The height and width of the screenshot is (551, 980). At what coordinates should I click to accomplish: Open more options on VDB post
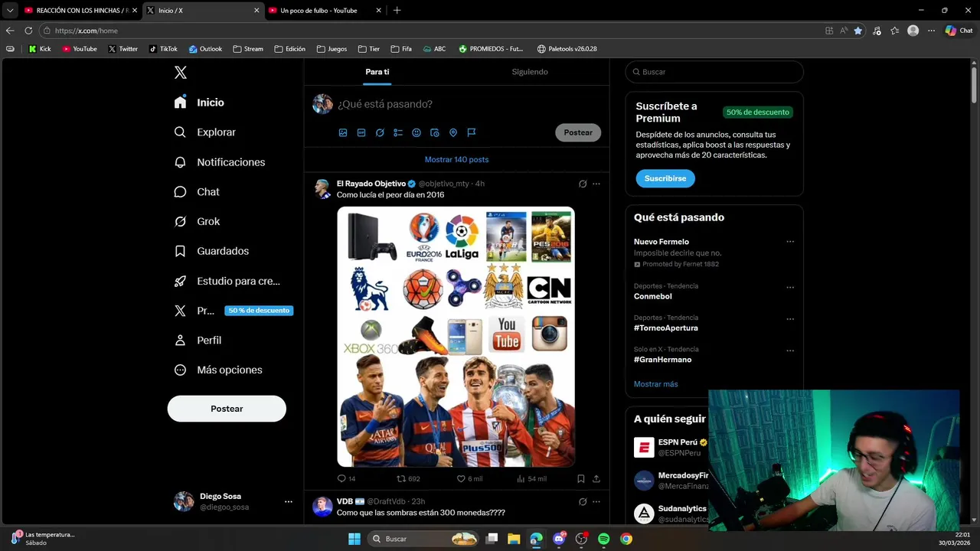(x=596, y=501)
